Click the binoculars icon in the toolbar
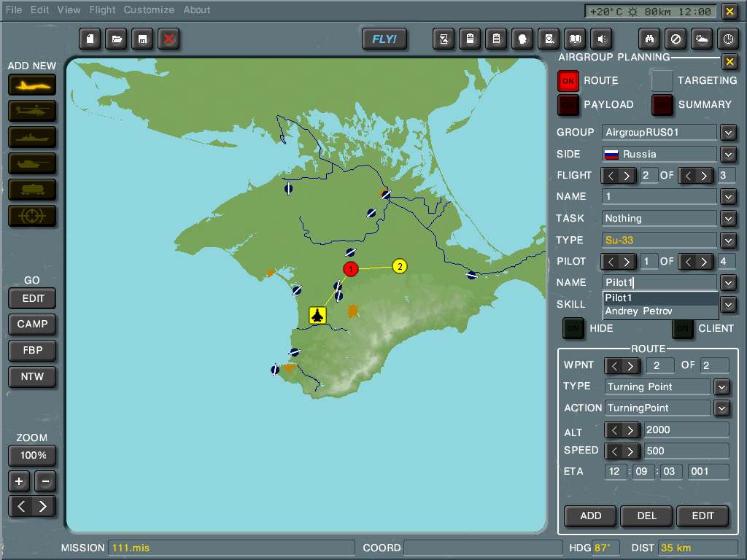Screen dimensions: 747x560 coord(650,39)
